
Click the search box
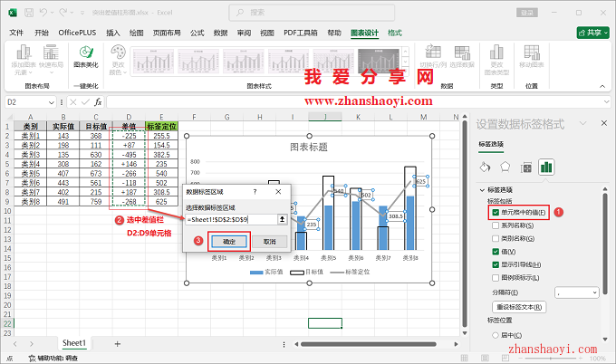click(312, 13)
